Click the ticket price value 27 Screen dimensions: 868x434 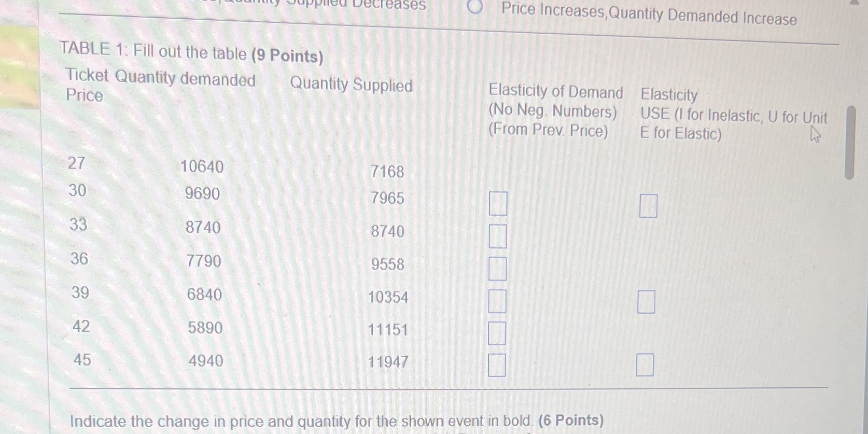[77, 163]
